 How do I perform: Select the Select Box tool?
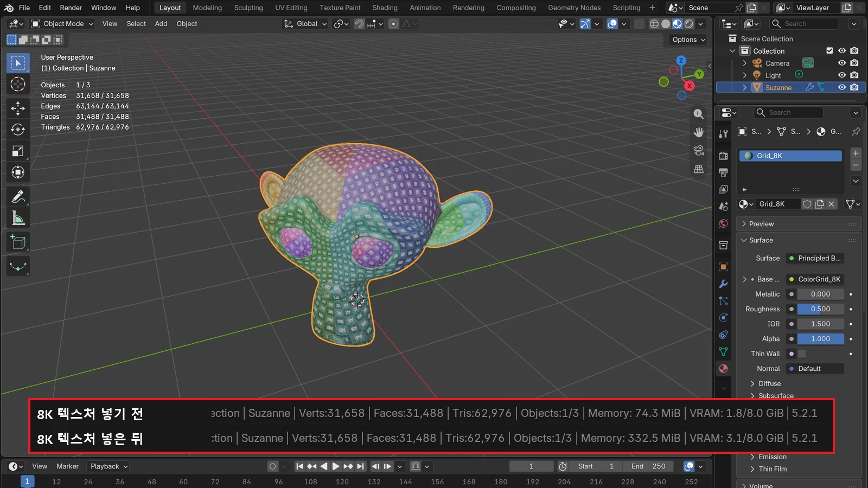[x=18, y=63]
